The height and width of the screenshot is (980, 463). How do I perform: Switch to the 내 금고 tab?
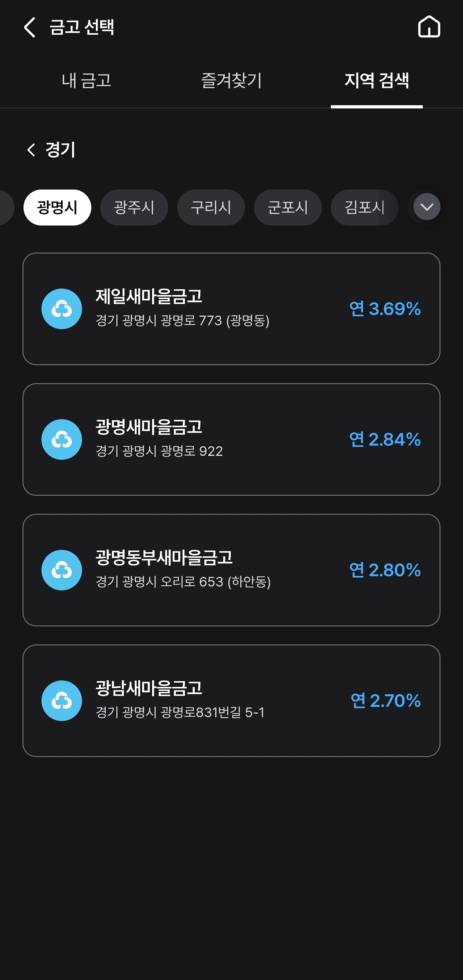(x=86, y=80)
